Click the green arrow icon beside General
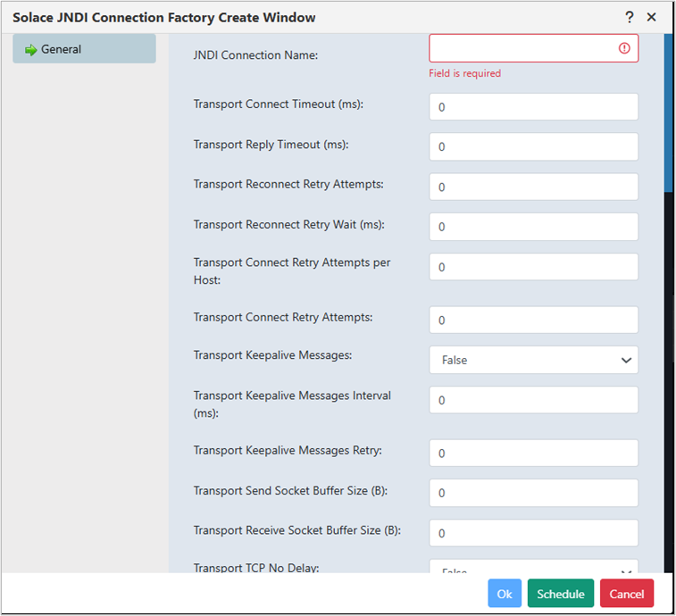This screenshot has height=616, width=676. (x=30, y=50)
